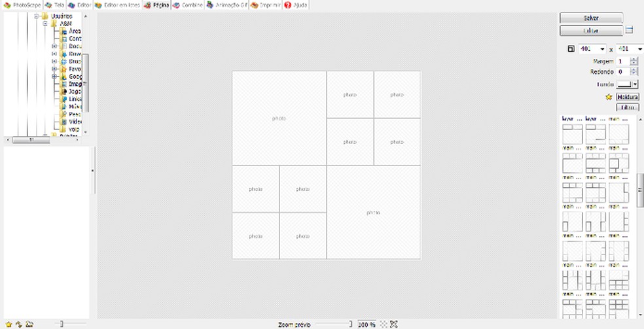Click the Redondo value field
The image size is (644, 329).
[622, 72]
